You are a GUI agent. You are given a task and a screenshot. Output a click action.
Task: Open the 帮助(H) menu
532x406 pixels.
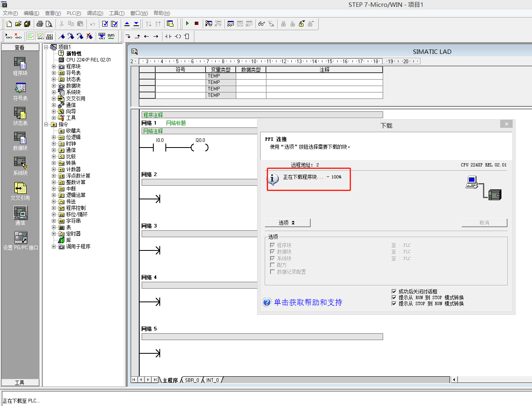[x=162, y=13]
